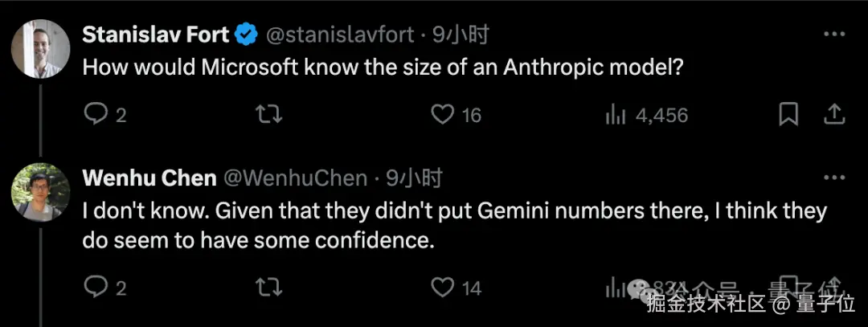Screen dimensions: 868x327
Task: Open the @stanislavfort handle link
Action: pos(340,35)
